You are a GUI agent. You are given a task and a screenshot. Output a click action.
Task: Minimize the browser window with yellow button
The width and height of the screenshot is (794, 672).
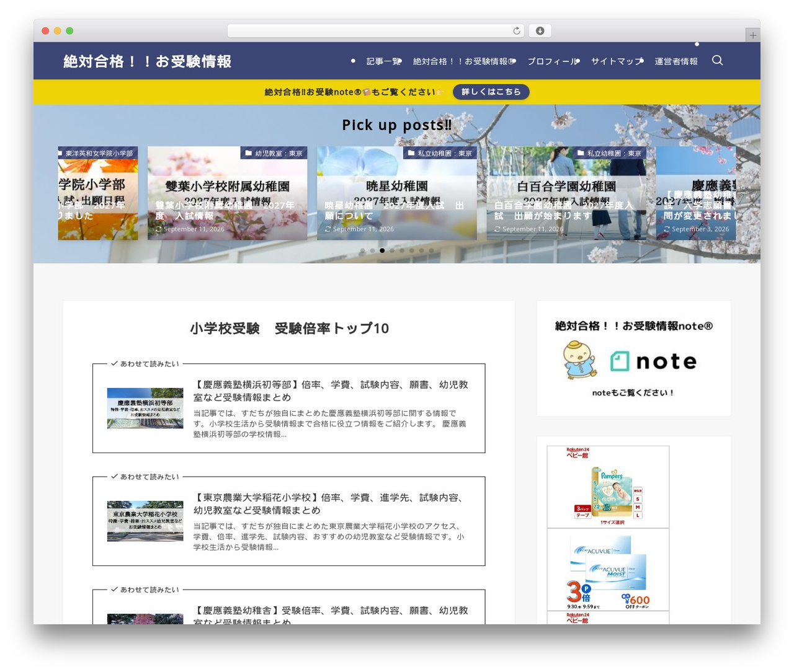tap(57, 31)
